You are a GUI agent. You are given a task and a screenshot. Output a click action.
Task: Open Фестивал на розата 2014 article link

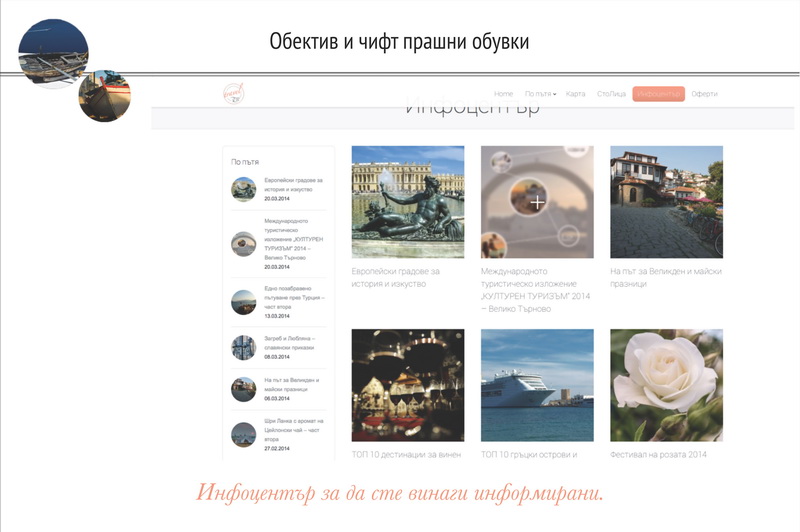click(658, 454)
